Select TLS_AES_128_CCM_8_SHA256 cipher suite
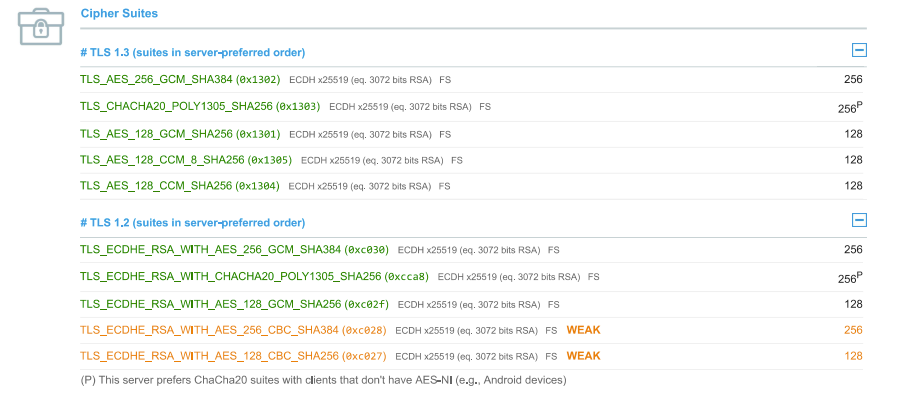 click(x=186, y=160)
